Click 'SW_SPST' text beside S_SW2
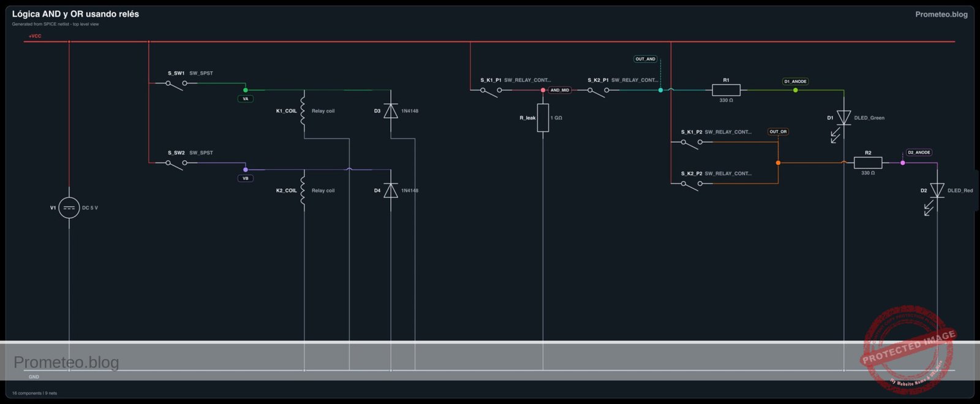 tap(201, 153)
